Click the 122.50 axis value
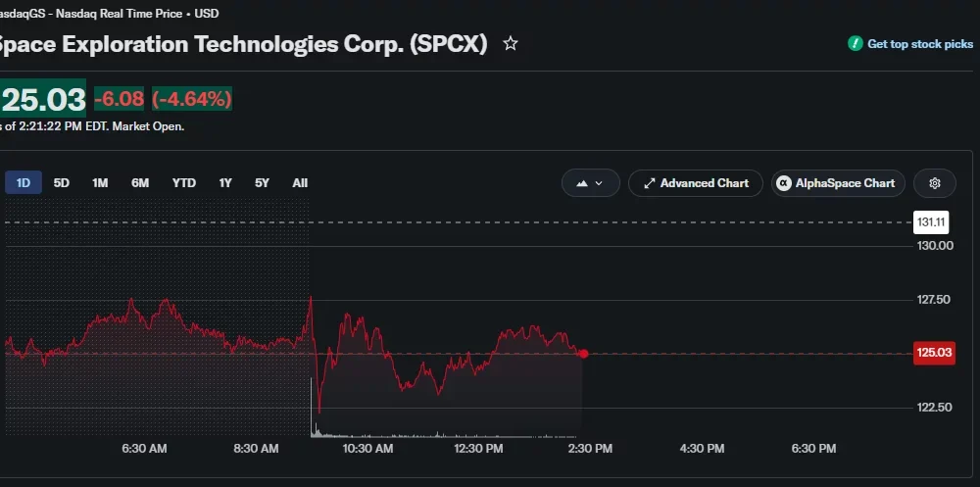 934,407
